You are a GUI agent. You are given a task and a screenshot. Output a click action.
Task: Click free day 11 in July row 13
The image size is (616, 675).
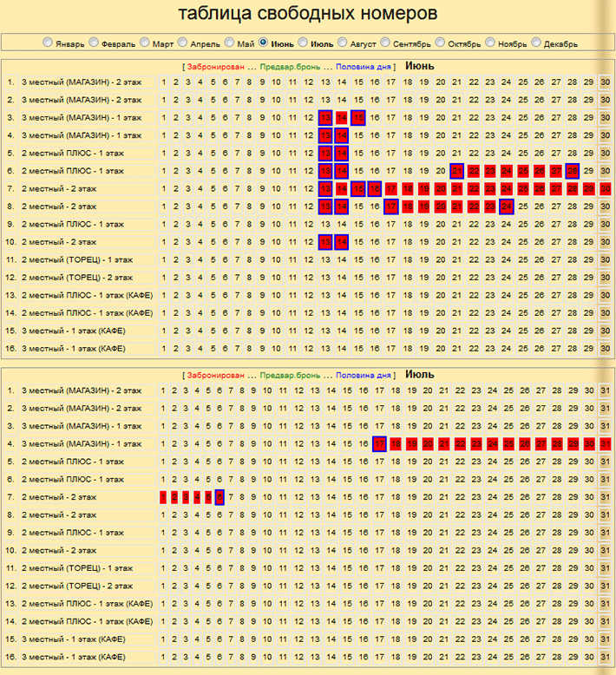tap(283, 604)
